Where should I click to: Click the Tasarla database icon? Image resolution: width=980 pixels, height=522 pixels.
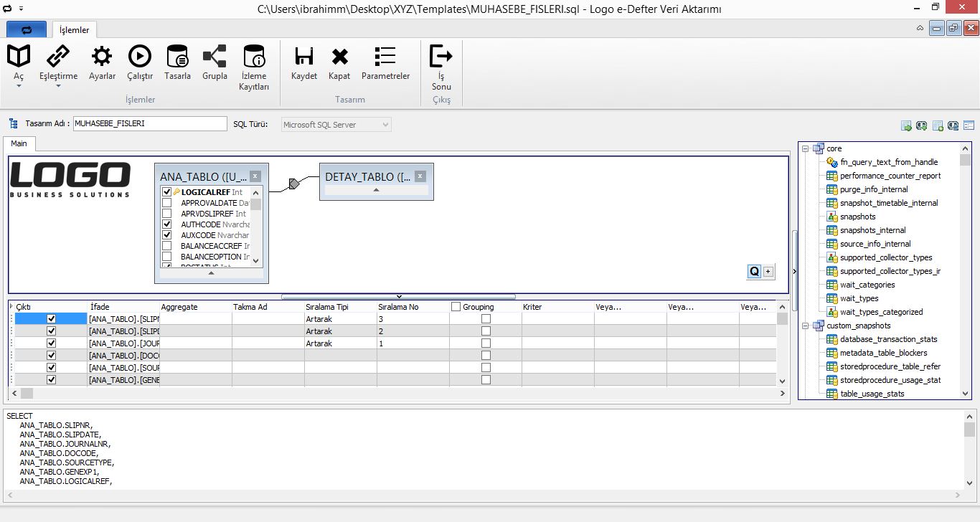coord(177,56)
